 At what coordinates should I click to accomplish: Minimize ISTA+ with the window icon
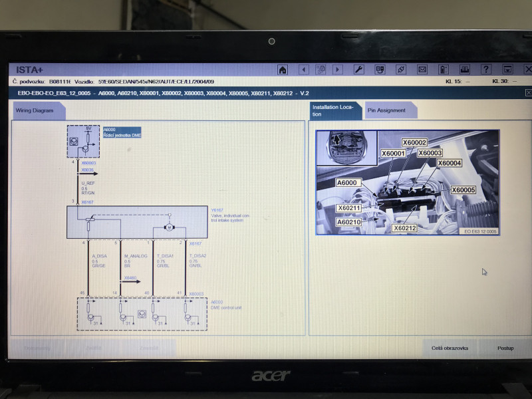[507, 70]
